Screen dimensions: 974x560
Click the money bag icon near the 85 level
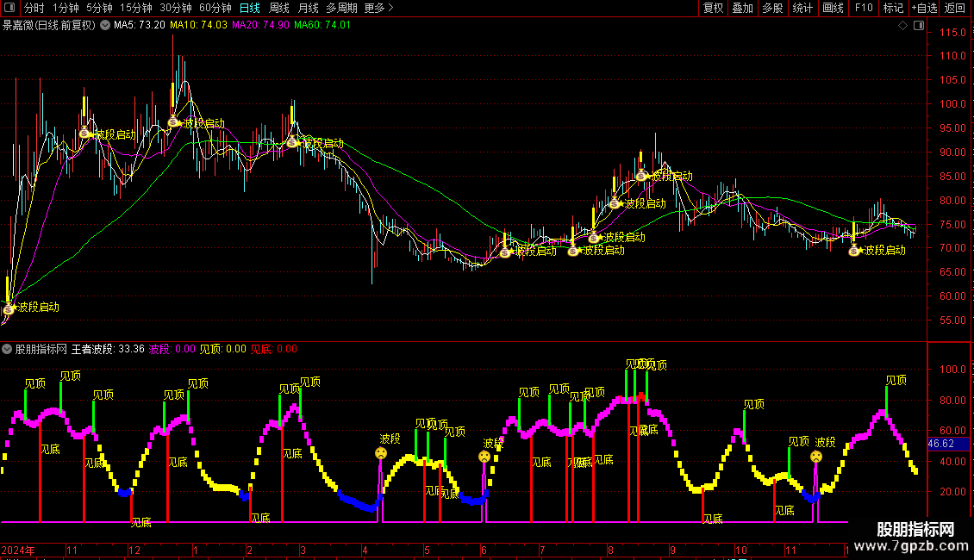click(x=641, y=176)
